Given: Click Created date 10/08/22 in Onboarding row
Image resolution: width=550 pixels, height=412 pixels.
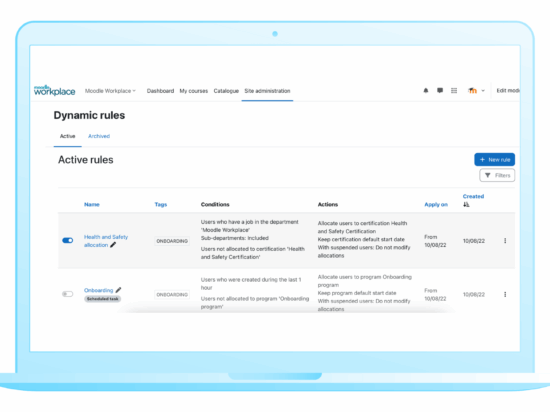Looking at the screenshot, I should (x=474, y=295).
